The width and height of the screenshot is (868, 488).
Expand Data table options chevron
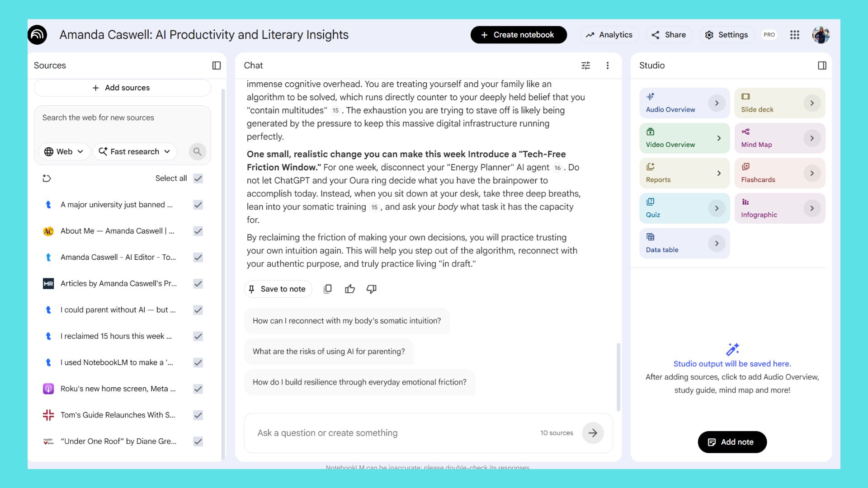pos(717,243)
